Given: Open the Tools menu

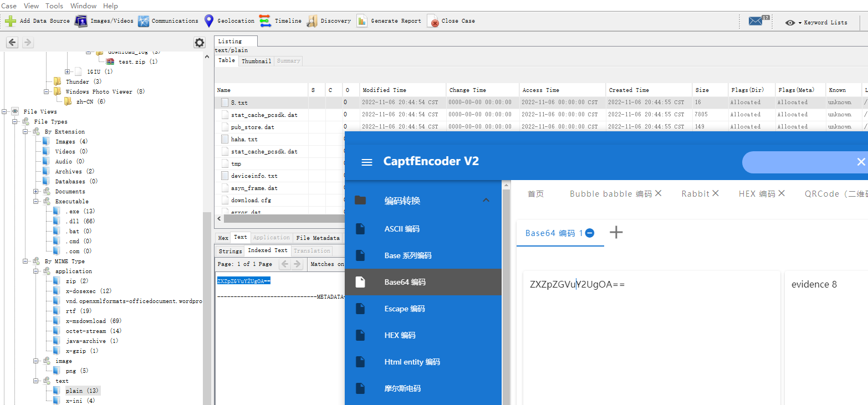Looking at the screenshot, I should [x=54, y=6].
